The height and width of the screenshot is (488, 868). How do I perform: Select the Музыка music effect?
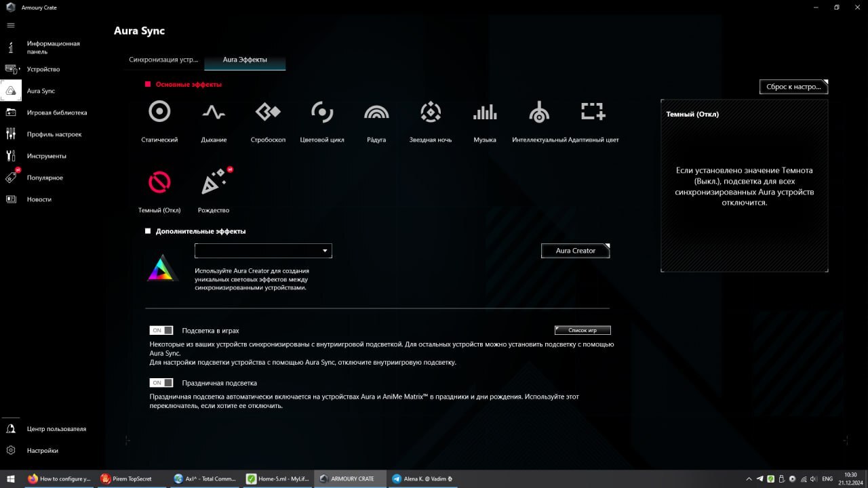coord(485,112)
